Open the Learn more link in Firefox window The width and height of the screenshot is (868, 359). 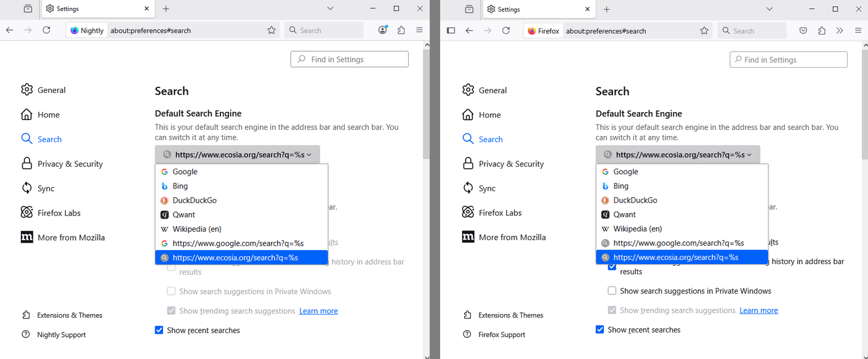(x=758, y=310)
